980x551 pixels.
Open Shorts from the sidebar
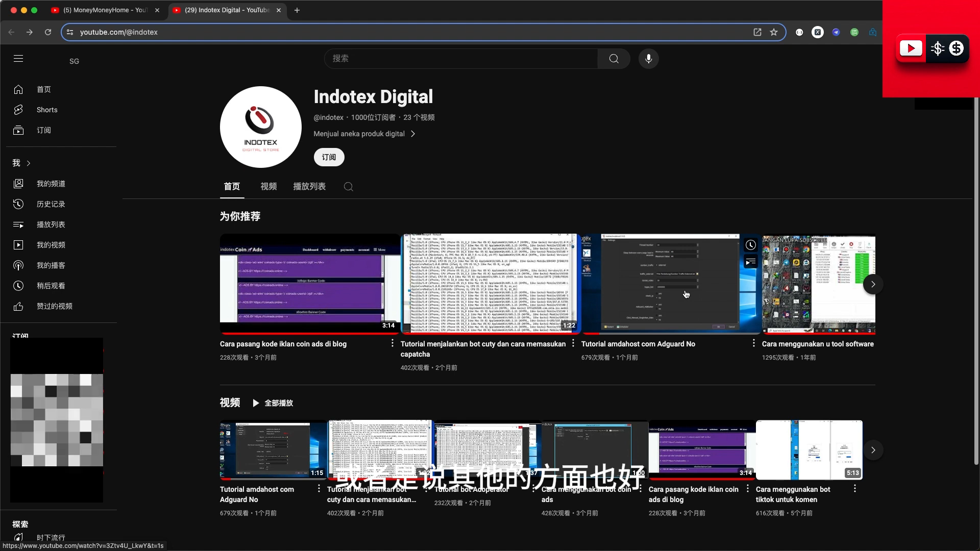47,110
